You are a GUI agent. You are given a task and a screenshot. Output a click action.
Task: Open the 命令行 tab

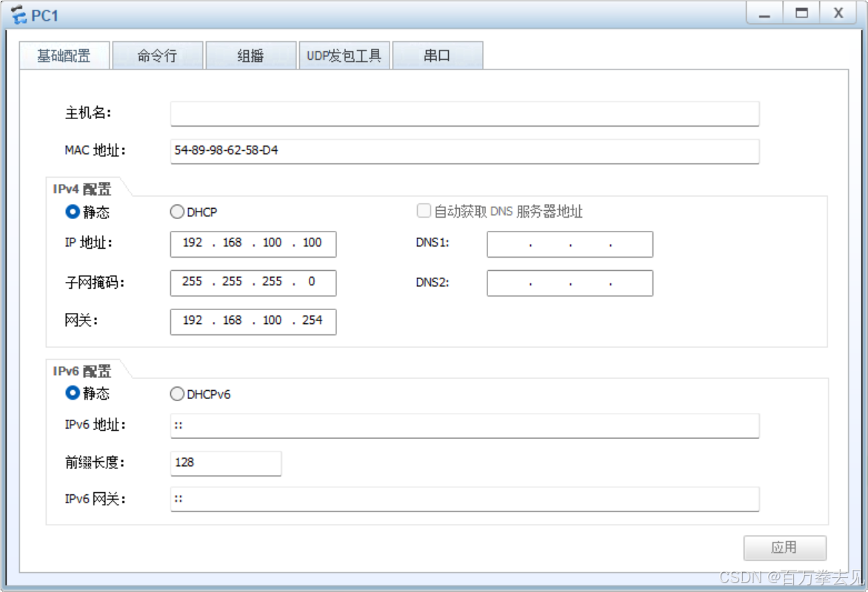point(158,55)
